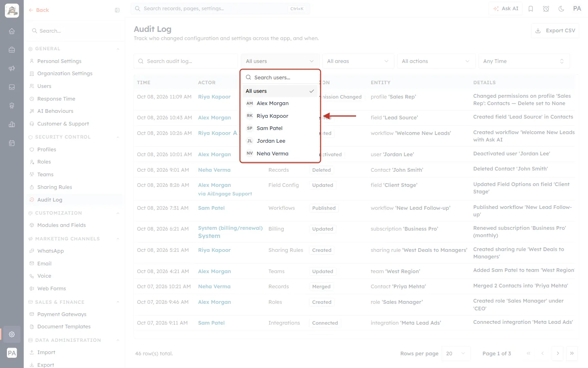Open the All actions filter dropdown
Viewport: 588px width, 368px height.
436,61
